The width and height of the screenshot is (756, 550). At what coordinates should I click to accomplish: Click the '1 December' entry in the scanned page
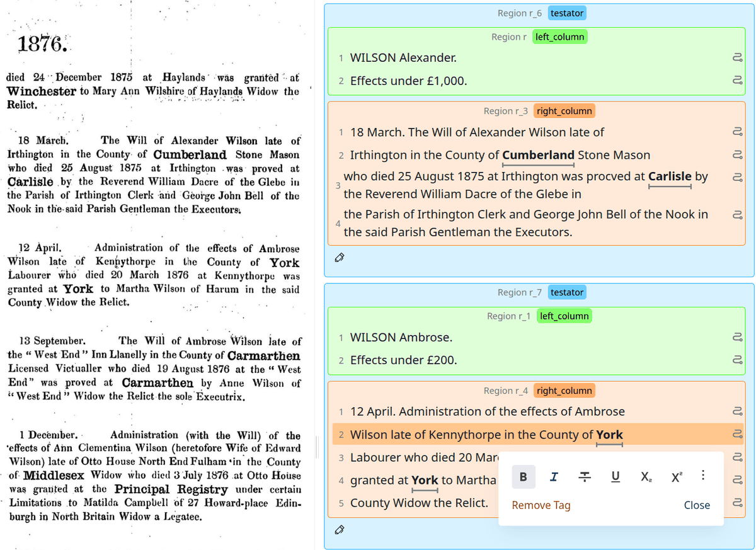tap(154, 476)
